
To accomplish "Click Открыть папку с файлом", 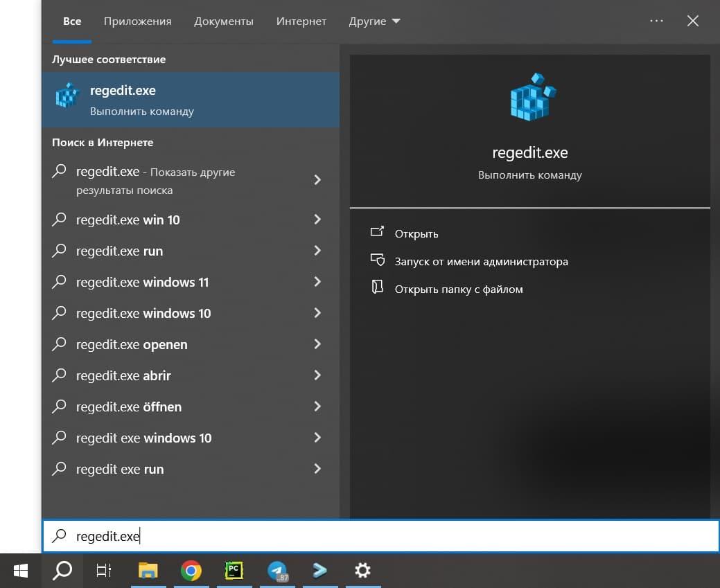I will pos(458,289).
